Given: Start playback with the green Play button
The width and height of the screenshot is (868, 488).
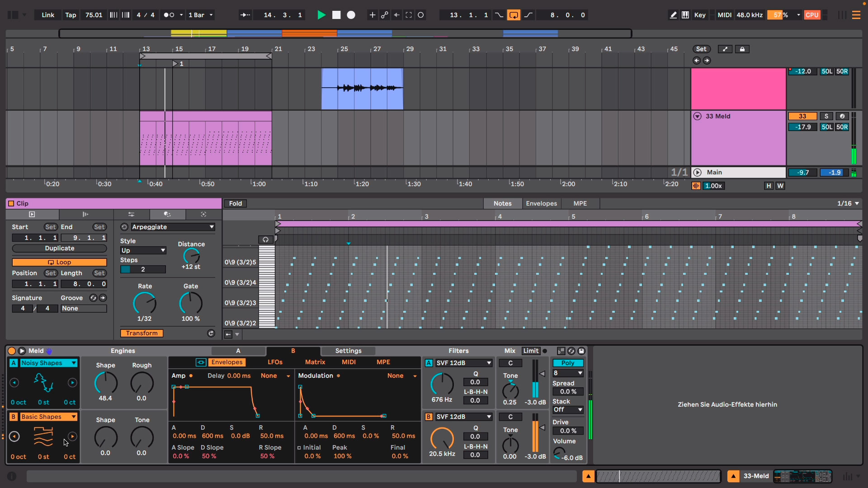Looking at the screenshot, I should (321, 15).
